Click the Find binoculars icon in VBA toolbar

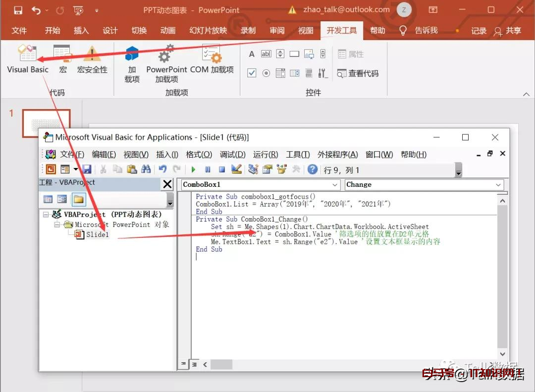[146, 169]
